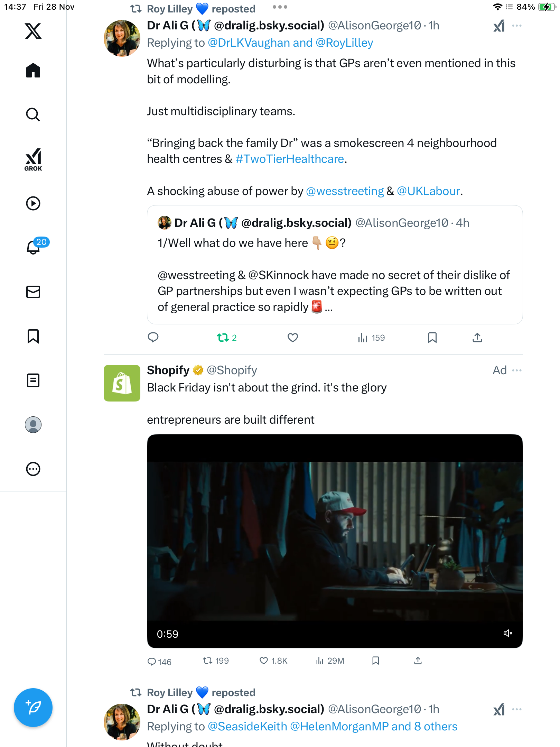
Task: Open Profile tab in sidebar
Action: click(33, 425)
